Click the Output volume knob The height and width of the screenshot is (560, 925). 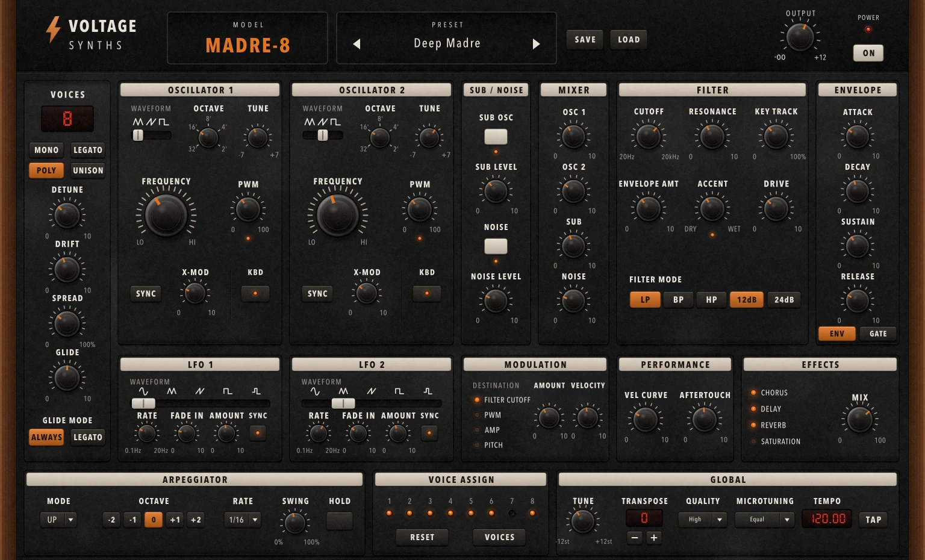coord(800,37)
